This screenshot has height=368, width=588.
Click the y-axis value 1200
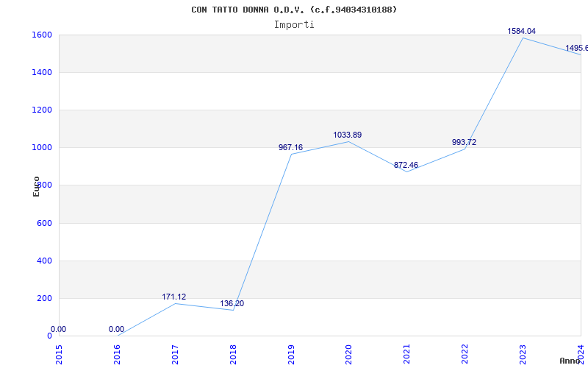point(42,110)
